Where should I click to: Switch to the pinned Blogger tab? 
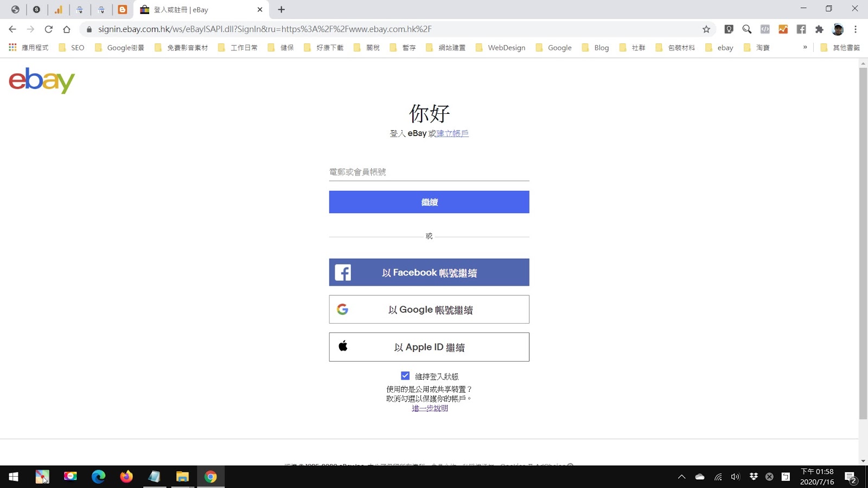(123, 9)
